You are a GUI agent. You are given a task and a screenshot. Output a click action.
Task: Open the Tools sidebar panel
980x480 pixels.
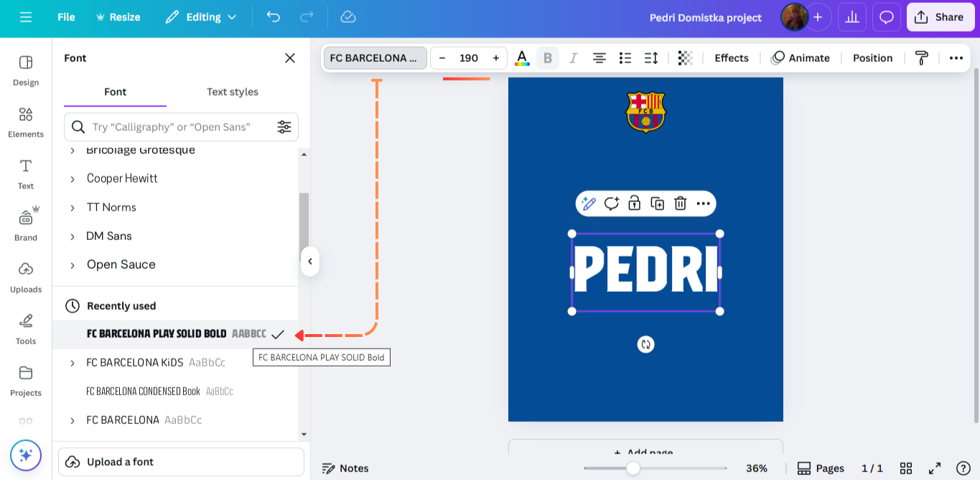[x=26, y=329]
